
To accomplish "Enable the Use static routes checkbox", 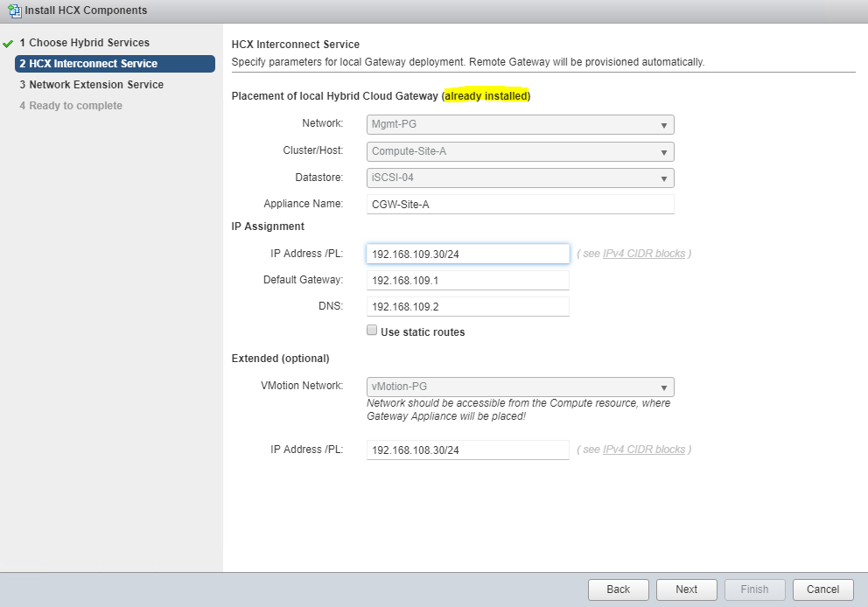I will [372, 331].
